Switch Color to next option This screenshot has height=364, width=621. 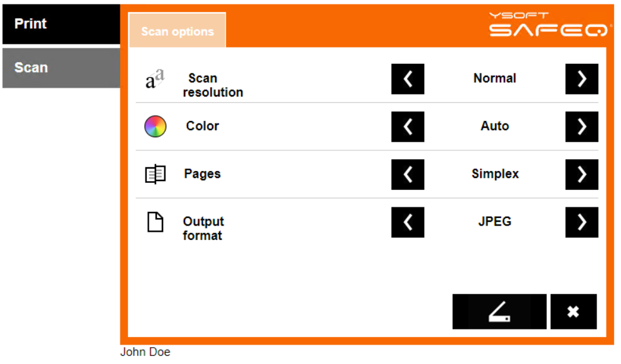[x=581, y=127]
